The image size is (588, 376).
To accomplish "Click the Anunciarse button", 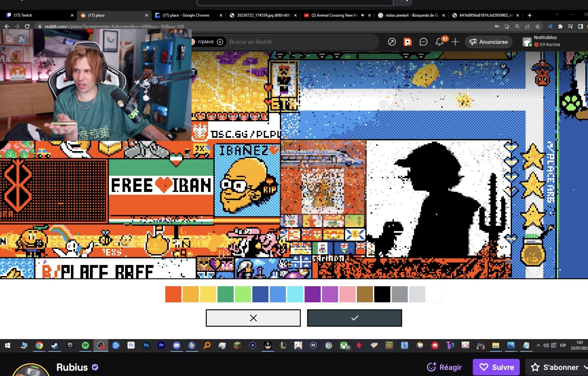I will coord(489,42).
